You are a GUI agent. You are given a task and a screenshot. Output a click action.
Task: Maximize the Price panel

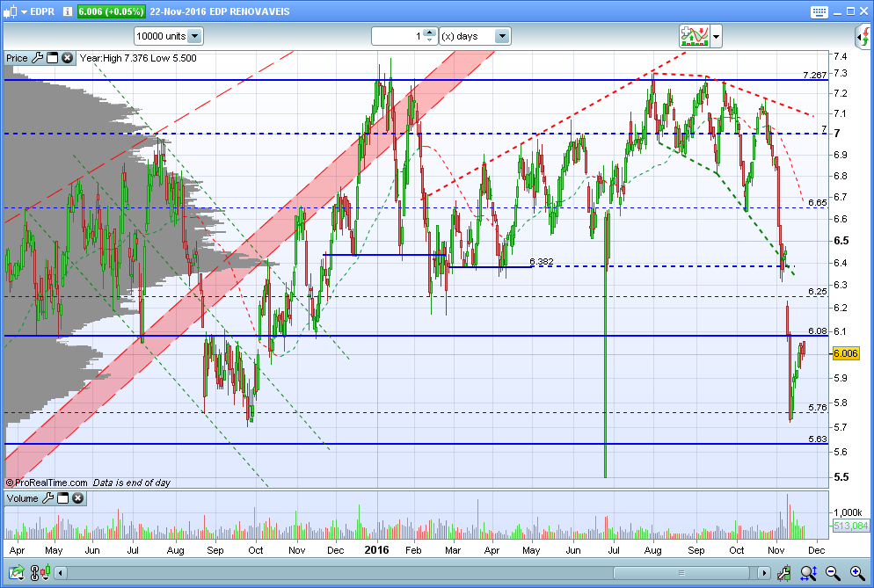[x=53, y=57]
